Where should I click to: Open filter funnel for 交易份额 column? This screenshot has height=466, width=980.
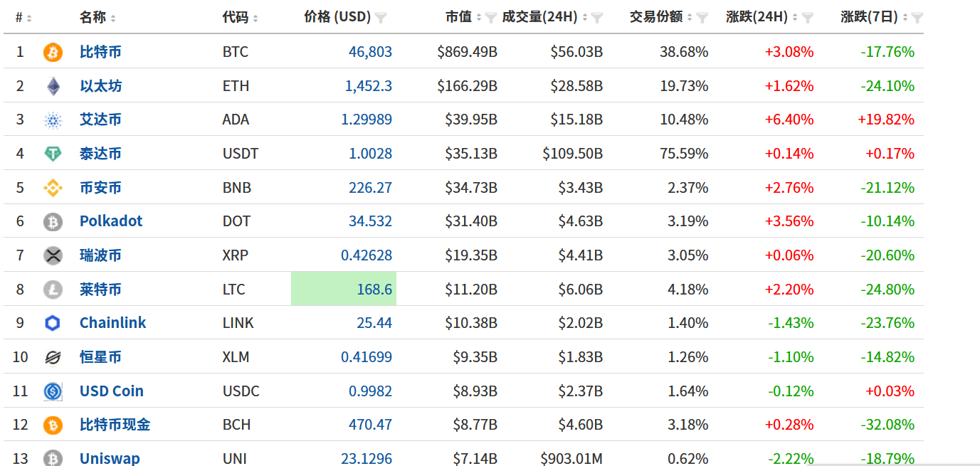[702, 18]
